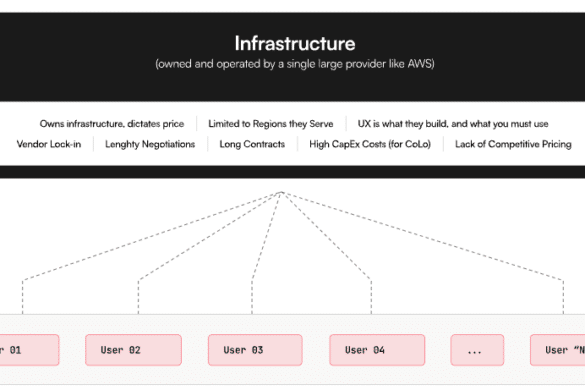Select the User "N" box
This screenshot has width=585, height=390.
tap(557, 350)
